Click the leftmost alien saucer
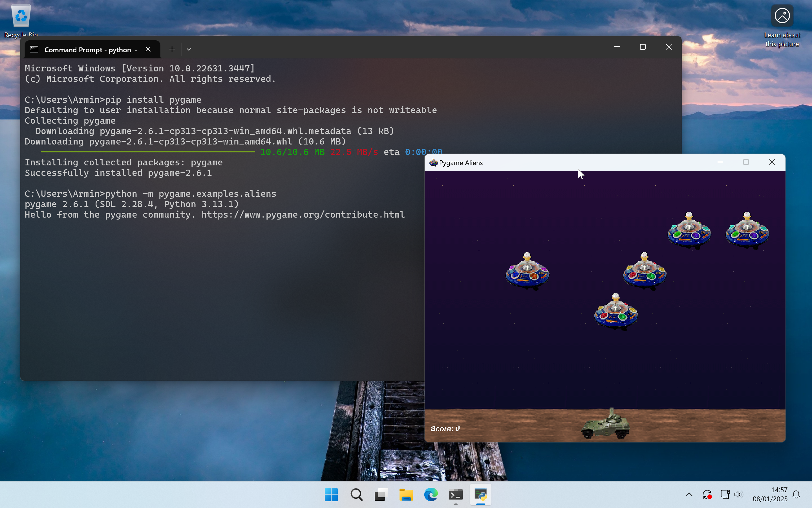812x508 pixels. coord(527,271)
